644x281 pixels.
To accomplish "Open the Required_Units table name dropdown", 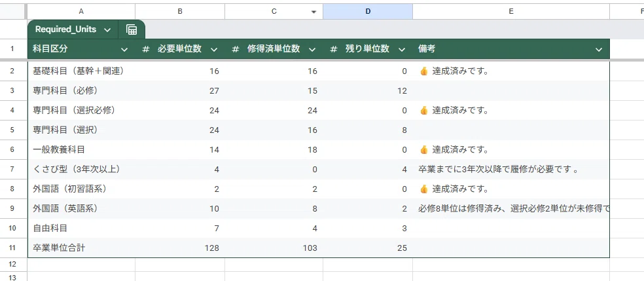I will pyautogui.click(x=107, y=30).
